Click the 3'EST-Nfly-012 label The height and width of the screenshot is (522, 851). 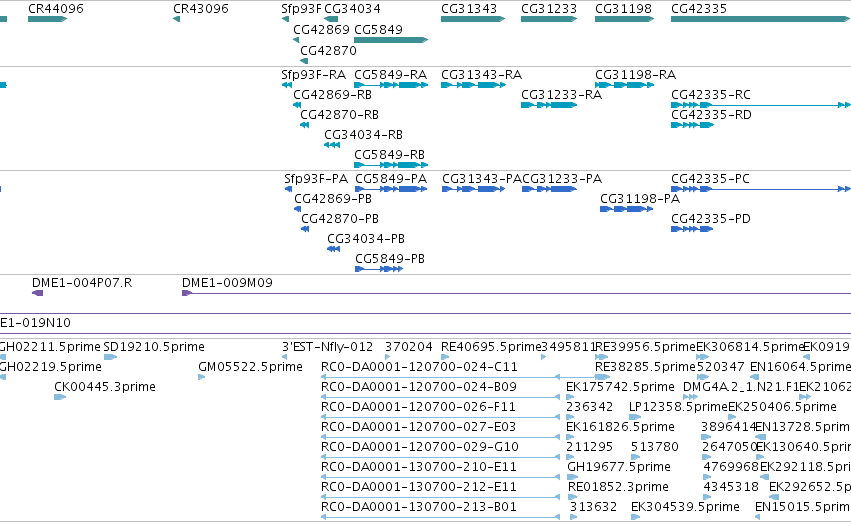(327, 347)
